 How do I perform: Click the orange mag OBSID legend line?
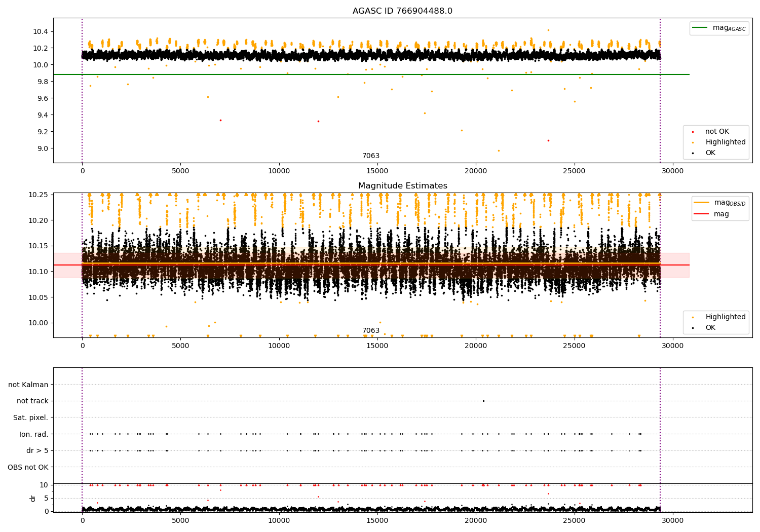(x=702, y=203)
